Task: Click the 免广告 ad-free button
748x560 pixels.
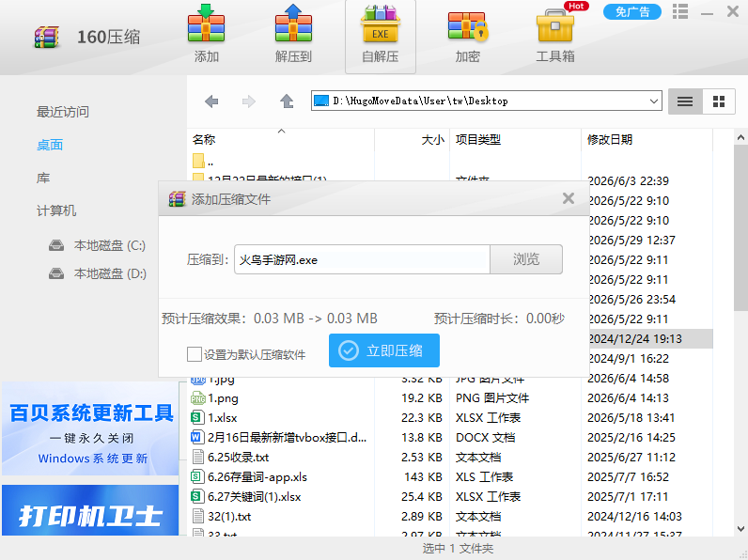Action: coord(632,11)
